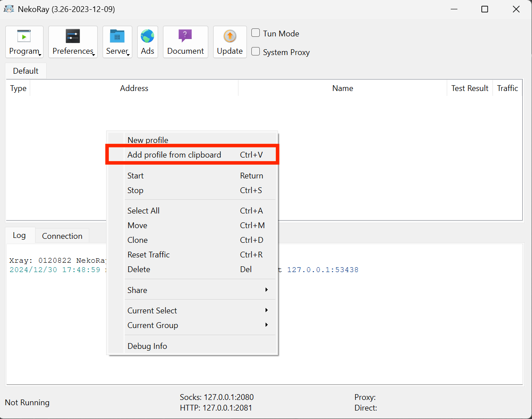Viewport: 532px width, 419px height.
Task: Enable the Tun Mode checkbox
Action: (x=256, y=33)
